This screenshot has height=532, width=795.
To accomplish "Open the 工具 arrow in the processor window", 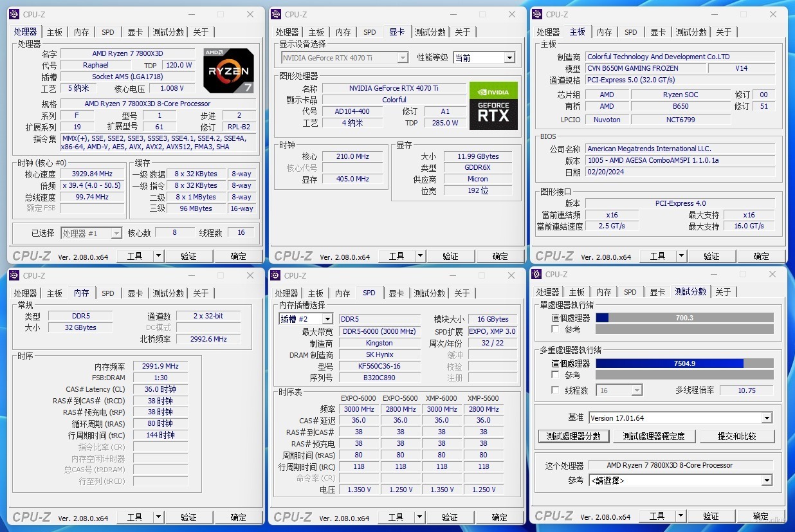I will 158,255.
